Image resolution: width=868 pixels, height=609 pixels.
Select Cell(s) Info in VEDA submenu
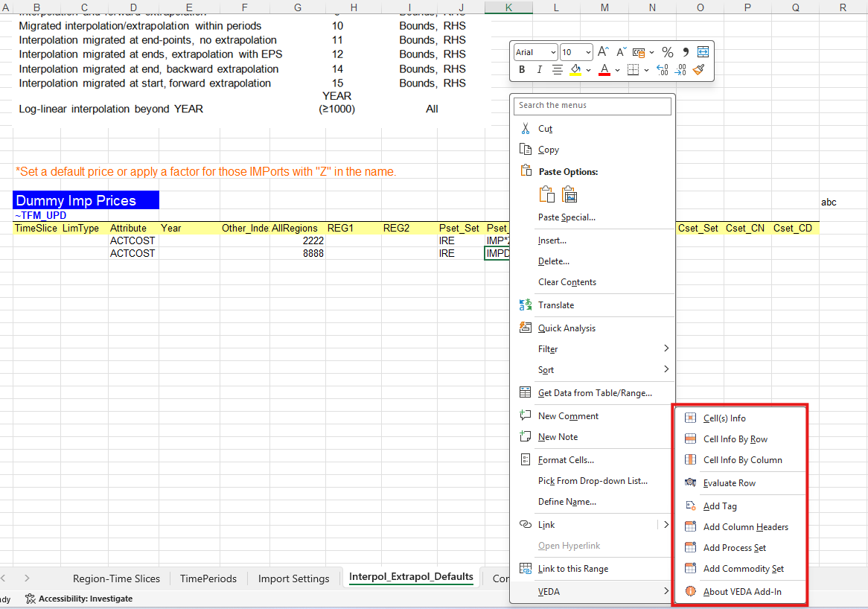(740, 418)
